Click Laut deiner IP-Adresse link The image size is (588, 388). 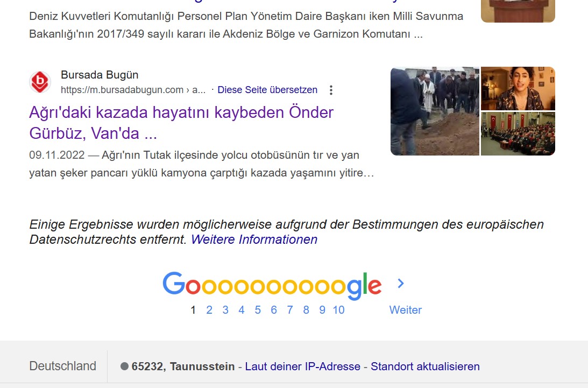click(x=303, y=366)
